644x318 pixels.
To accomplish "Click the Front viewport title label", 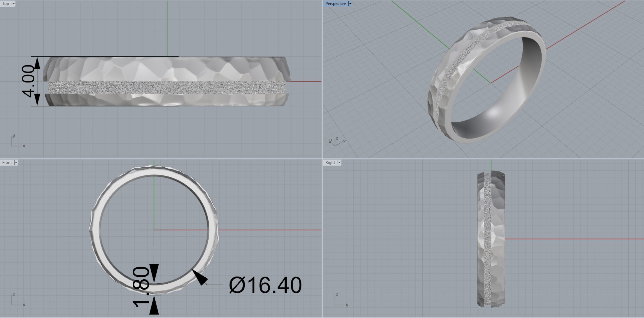I will point(7,163).
